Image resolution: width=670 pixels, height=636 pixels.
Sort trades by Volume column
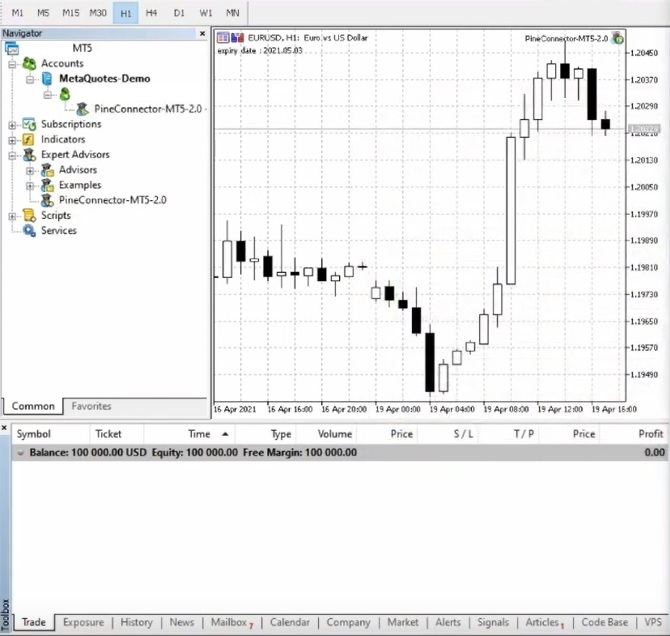[x=335, y=434]
